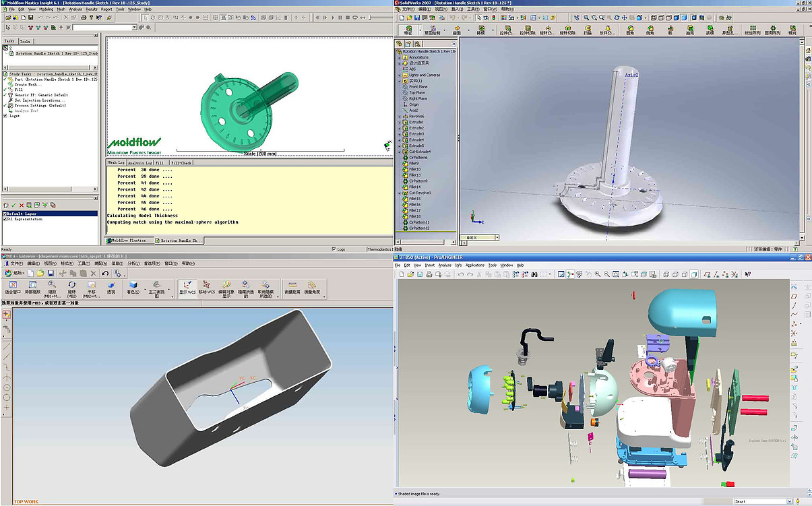
Task: Click the Open project icon in Moldflow
Action: (x=8, y=18)
